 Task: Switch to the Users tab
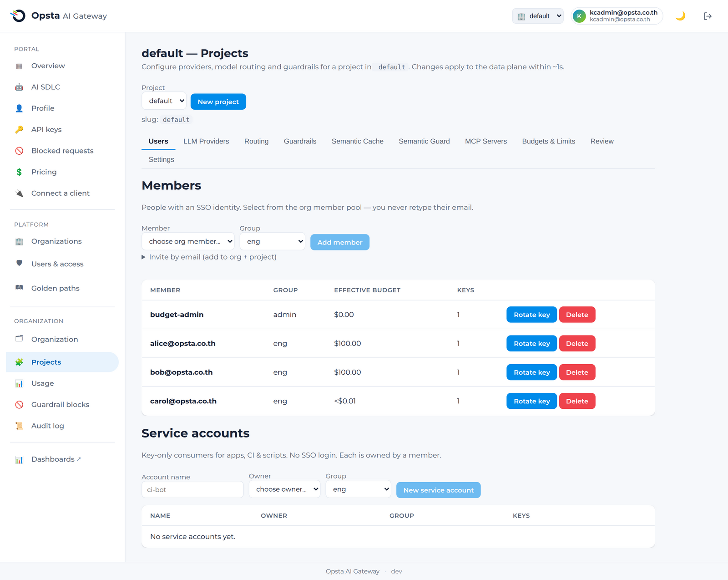click(158, 141)
